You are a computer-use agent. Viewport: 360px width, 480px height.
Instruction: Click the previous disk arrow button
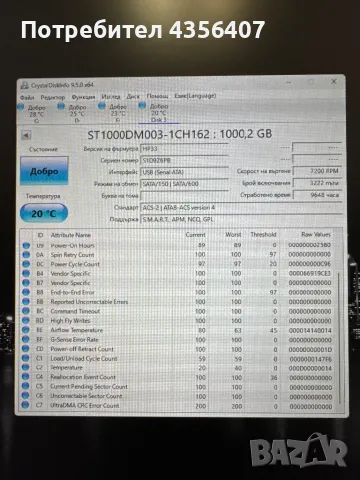(26, 135)
